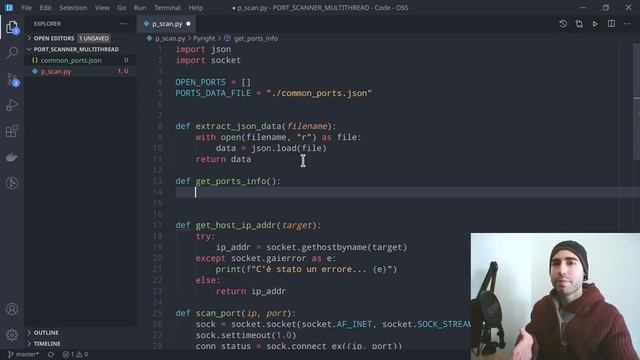The image size is (640, 360).
Task: Open the Git history icon in activity bar
Action: [x=12, y=183]
